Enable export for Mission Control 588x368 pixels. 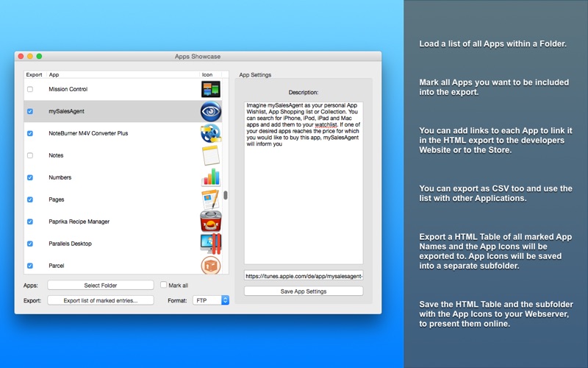pos(30,89)
